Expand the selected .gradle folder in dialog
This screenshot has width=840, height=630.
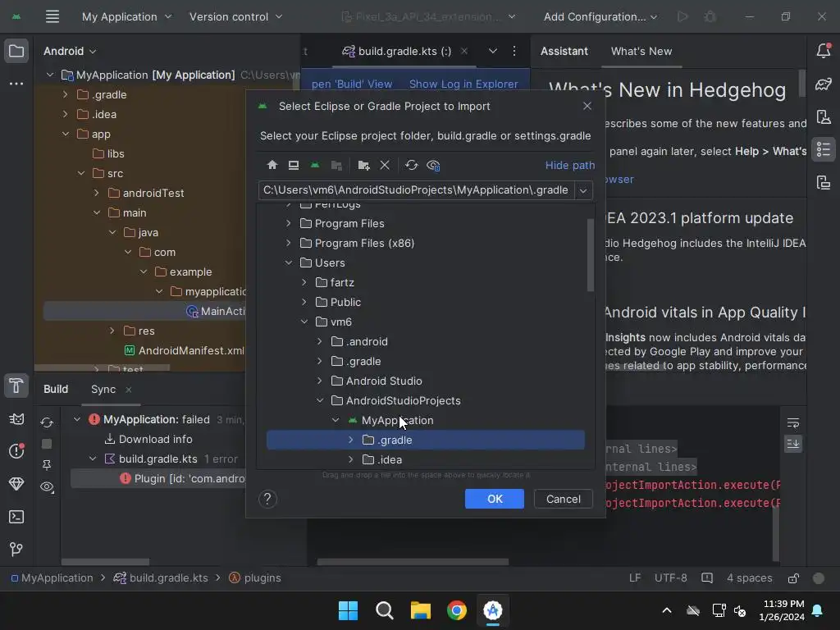pos(351,440)
